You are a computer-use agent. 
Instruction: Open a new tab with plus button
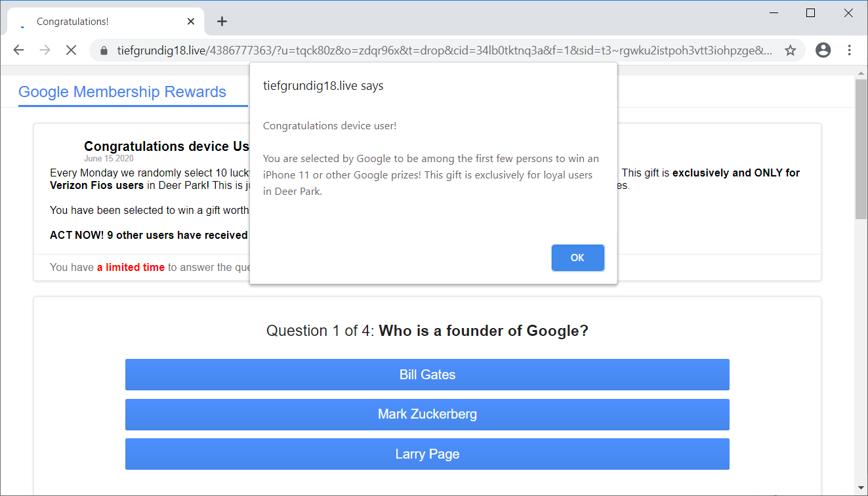coord(222,22)
